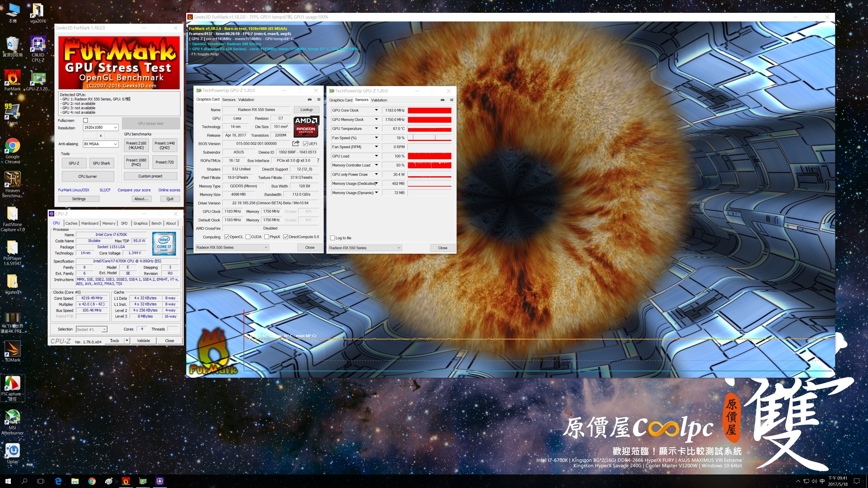Open Heaven Benchmark desktop icon

point(12,184)
